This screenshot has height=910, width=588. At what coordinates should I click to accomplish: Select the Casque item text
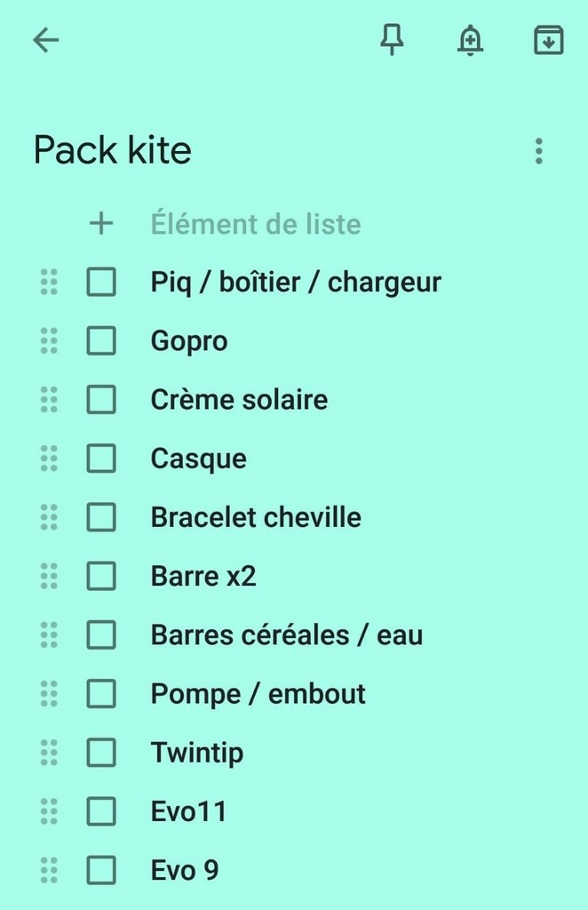199,459
